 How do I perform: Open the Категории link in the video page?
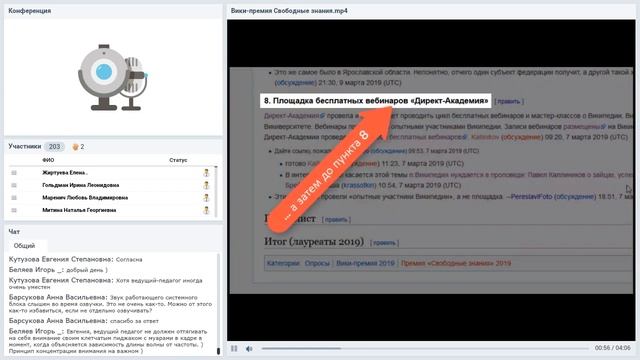click(283, 263)
